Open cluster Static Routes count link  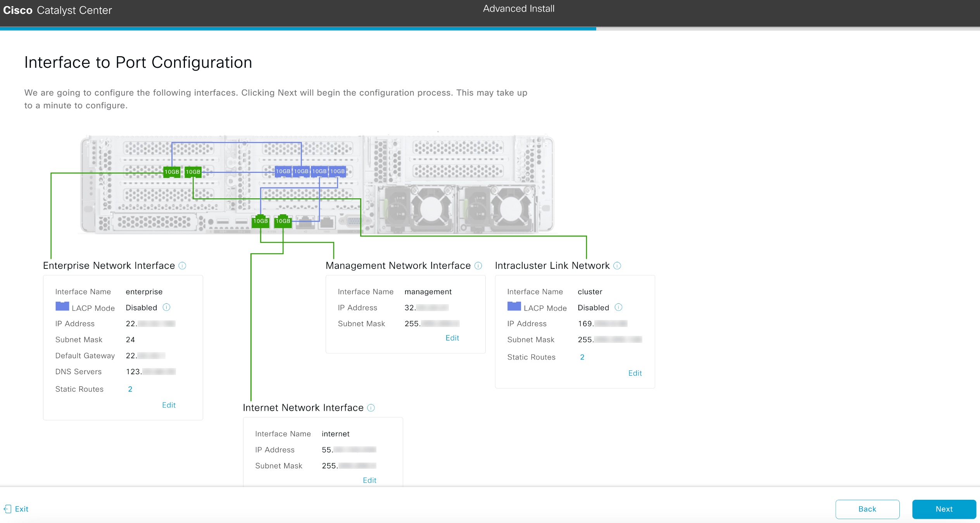tap(582, 357)
